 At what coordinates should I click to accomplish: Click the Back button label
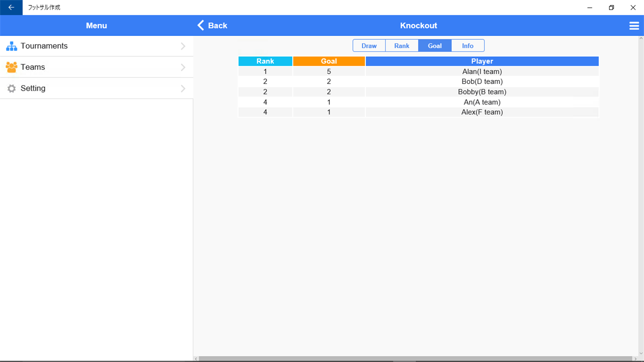pyautogui.click(x=218, y=25)
